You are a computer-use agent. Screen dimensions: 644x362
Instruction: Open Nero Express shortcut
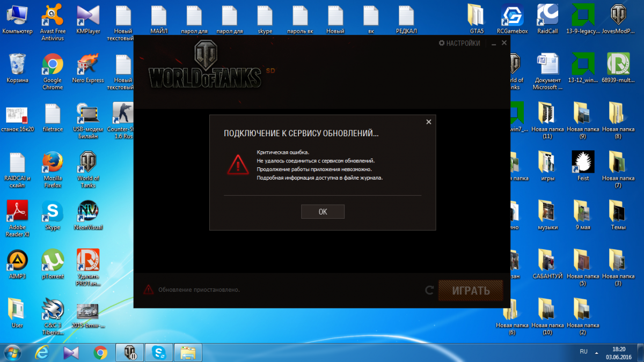click(x=88, y=68)
